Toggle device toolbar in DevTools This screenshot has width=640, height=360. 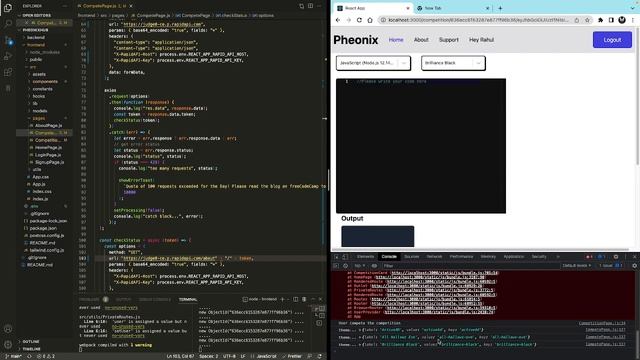click(345, 257)
